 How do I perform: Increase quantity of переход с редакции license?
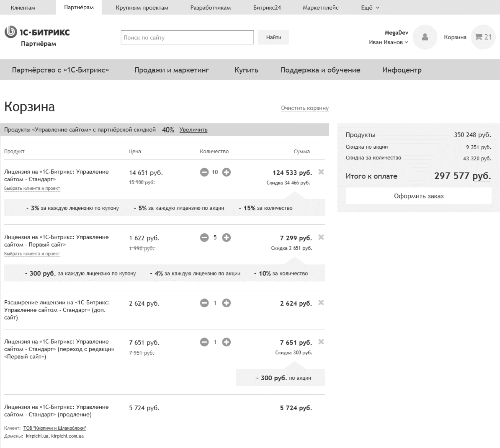[x=226, y=342]
